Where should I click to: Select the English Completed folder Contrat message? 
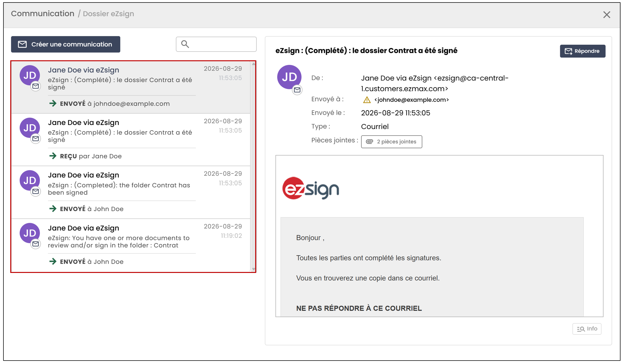[131, 192]
